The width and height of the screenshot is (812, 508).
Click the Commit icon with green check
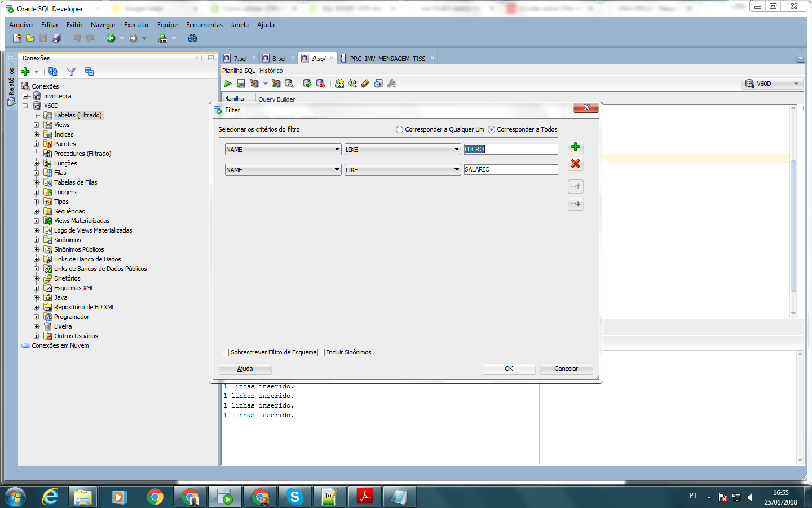click(x=307, y=84)
